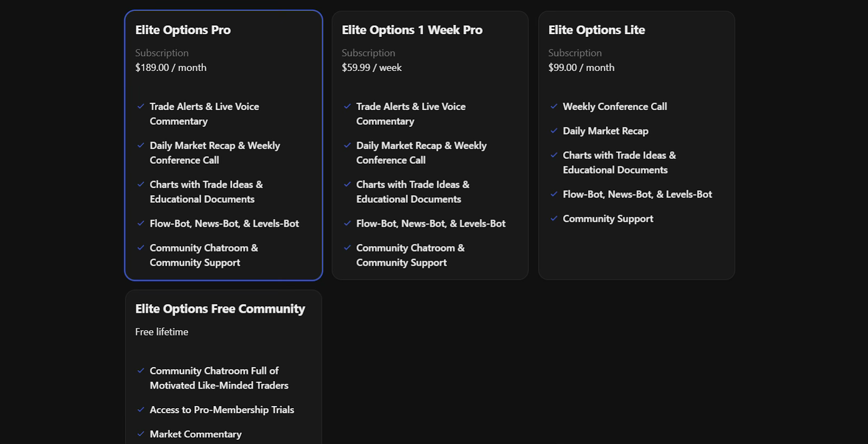868x444 pixels.
Task: Click the checkmark beside "Flow-Bot, News-Bot, & Levels-Bot" in Elite Options 1 Week Pro
Action: tap(348, 223)
